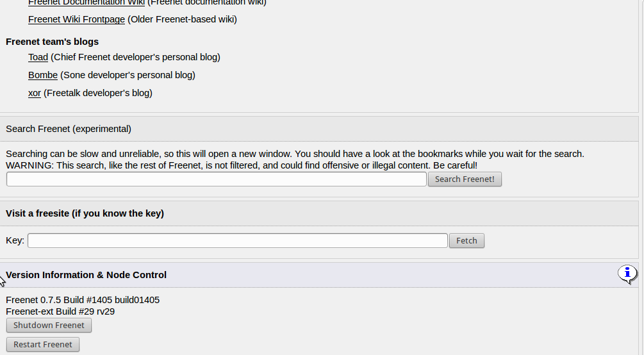Hit the Restart Freenet button
The image size is (644, 355).
43,345
